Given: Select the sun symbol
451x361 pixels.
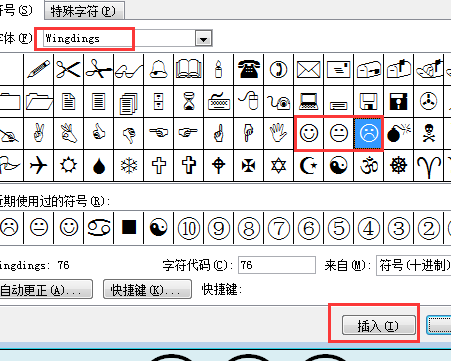Looking at the screenshot, I should (69, 165).
